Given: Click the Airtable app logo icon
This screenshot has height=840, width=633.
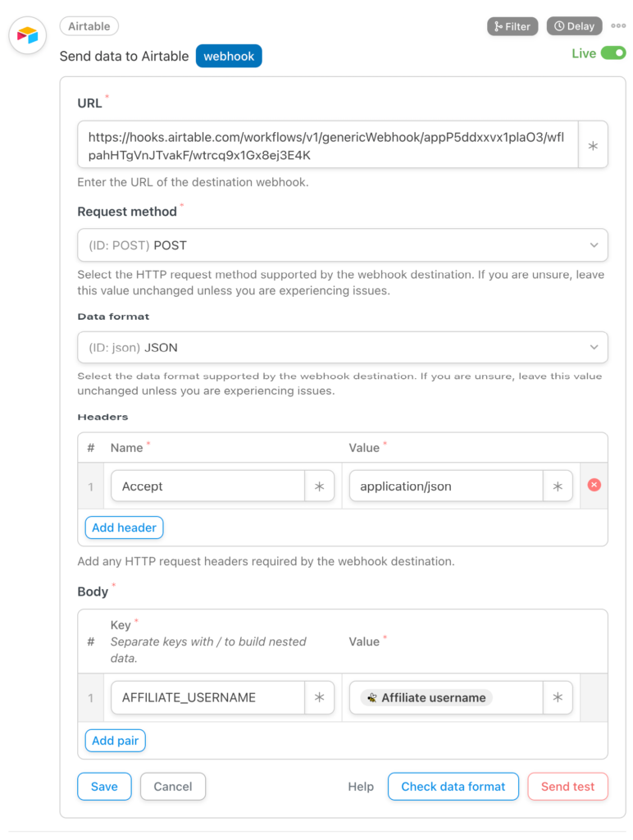Looking at the screenshot, I should tap(27, 35).
